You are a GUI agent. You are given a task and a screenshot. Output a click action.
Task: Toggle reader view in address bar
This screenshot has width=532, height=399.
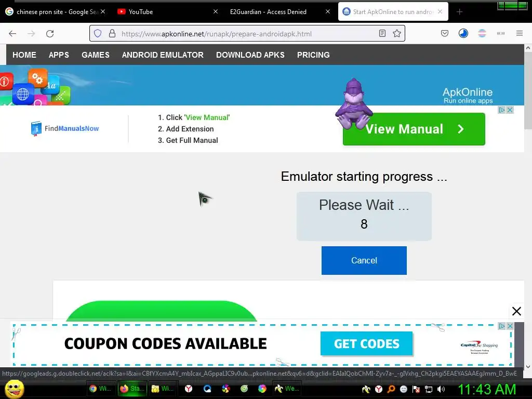pyautogui.click(x=382, y=34)
